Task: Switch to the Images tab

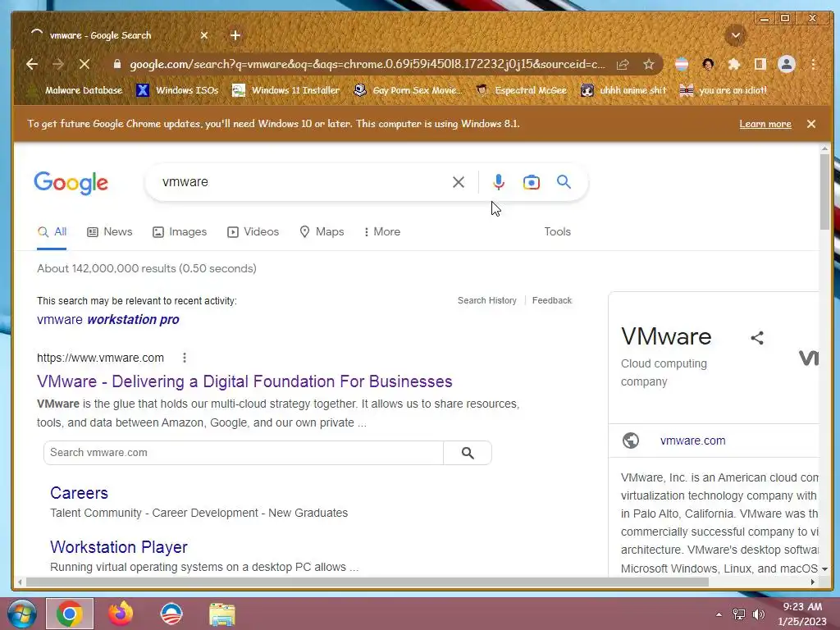Action: (180, 232)
